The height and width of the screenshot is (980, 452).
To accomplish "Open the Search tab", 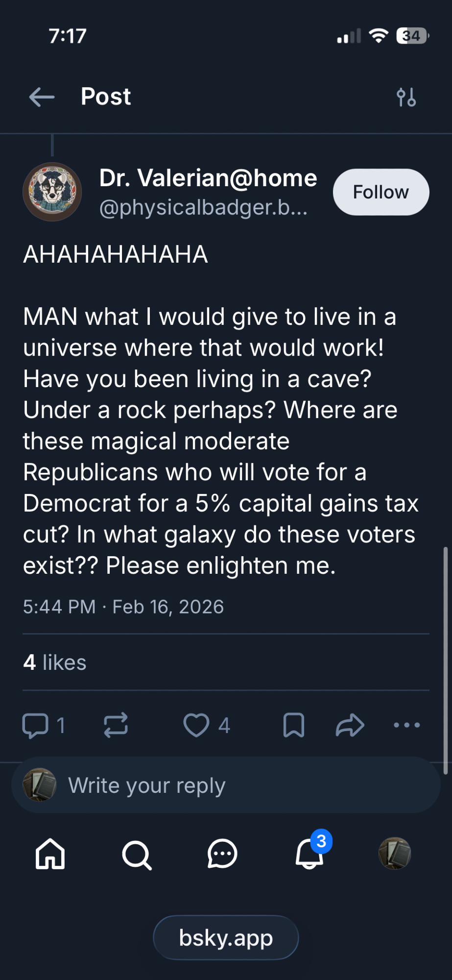I will tap(137, 855).
